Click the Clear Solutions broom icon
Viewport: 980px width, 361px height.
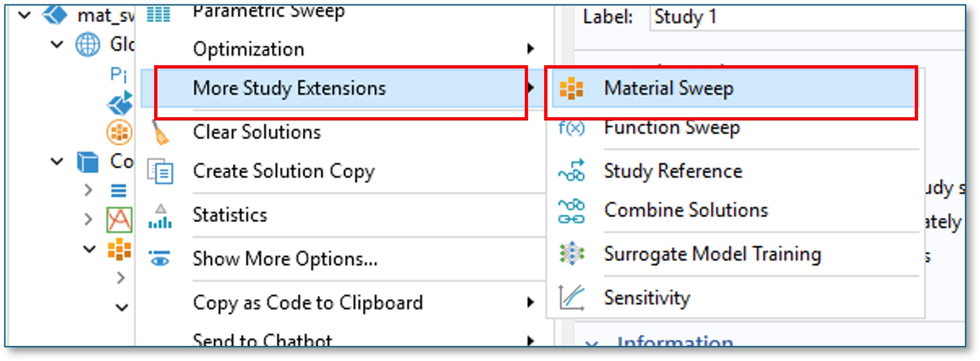coord(160,132)
